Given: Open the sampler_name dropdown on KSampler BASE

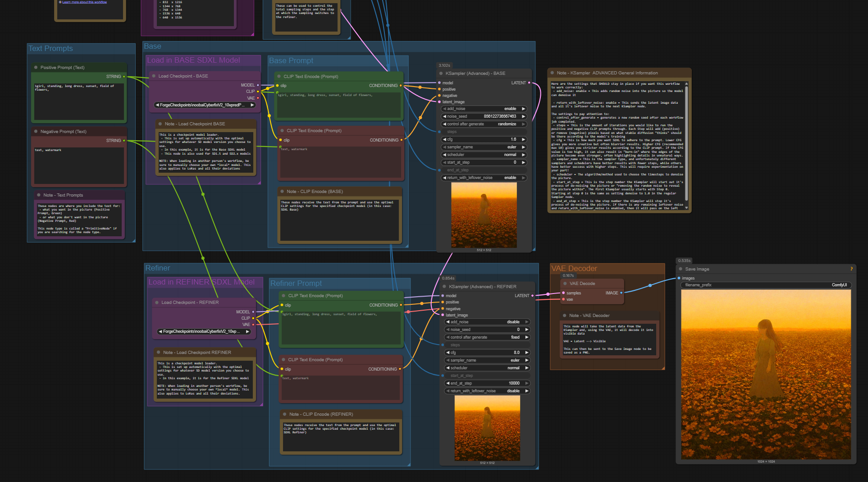Looking at the screenshot, I should pyautogui.click(x=484, y=147).
